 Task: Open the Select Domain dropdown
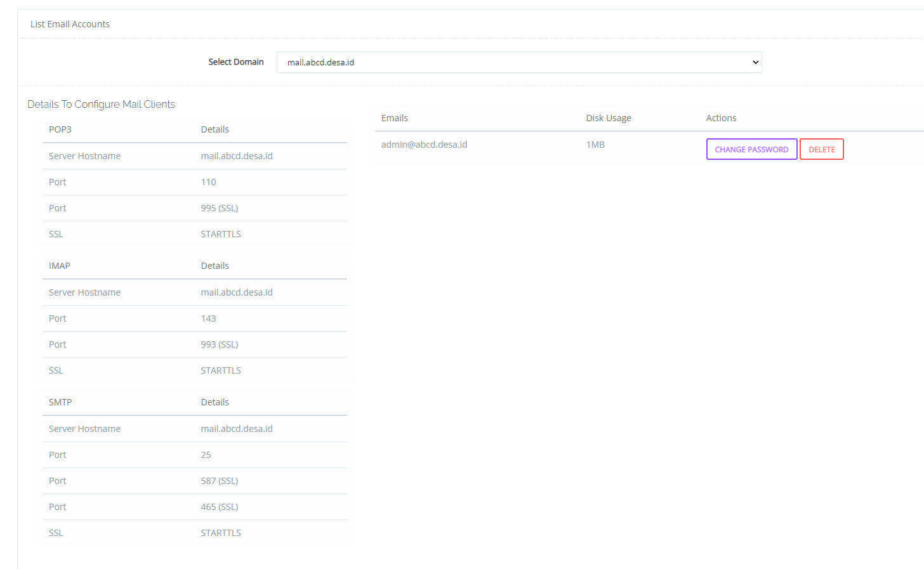pyautogui.click(x=518, y=62)
